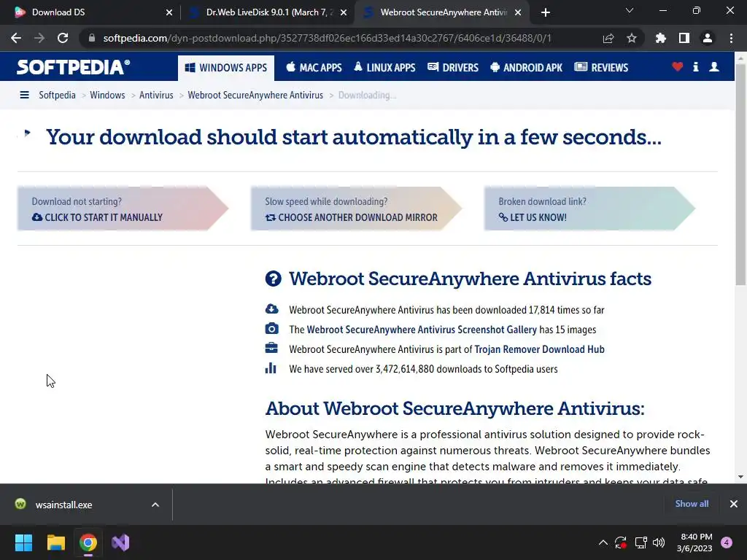747x560 pixels.
Task: Open the Webroot Screenshot Gallery link
Action: [422, 330]
